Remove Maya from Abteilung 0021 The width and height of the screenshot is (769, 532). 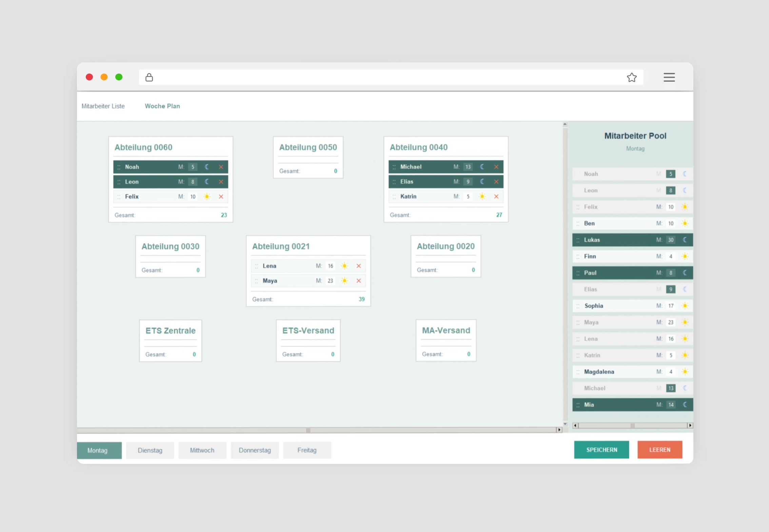tap(359, 281)
